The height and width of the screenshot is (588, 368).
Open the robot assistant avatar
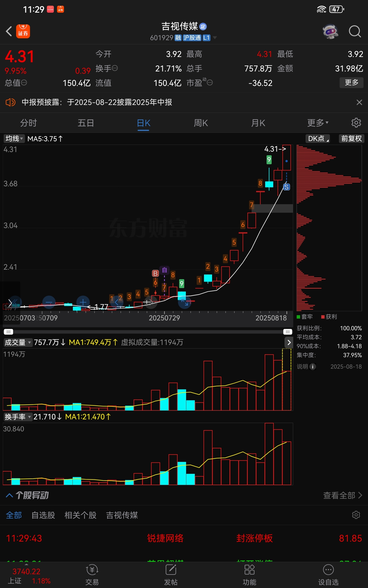(330, 31)
